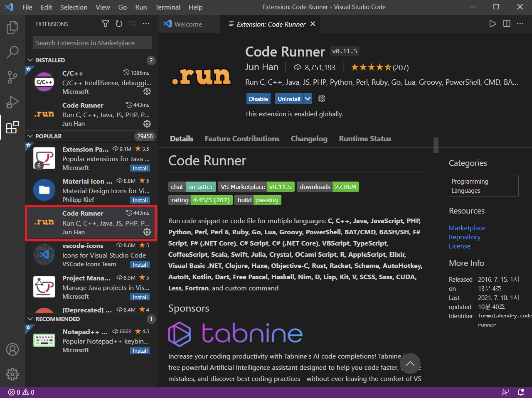The height and width of the screenshot is (398, 532).
Task: Select the Details tab
Action: coord(182,139)
